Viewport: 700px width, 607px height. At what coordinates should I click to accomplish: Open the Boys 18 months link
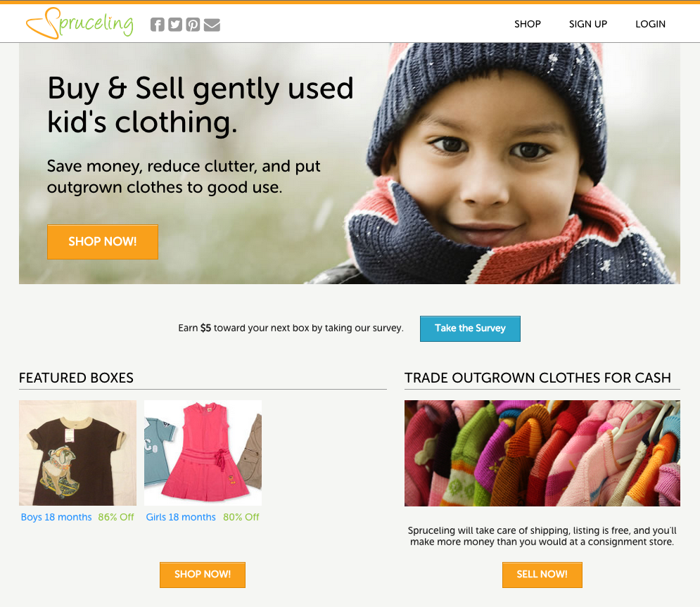coord(56,517)
